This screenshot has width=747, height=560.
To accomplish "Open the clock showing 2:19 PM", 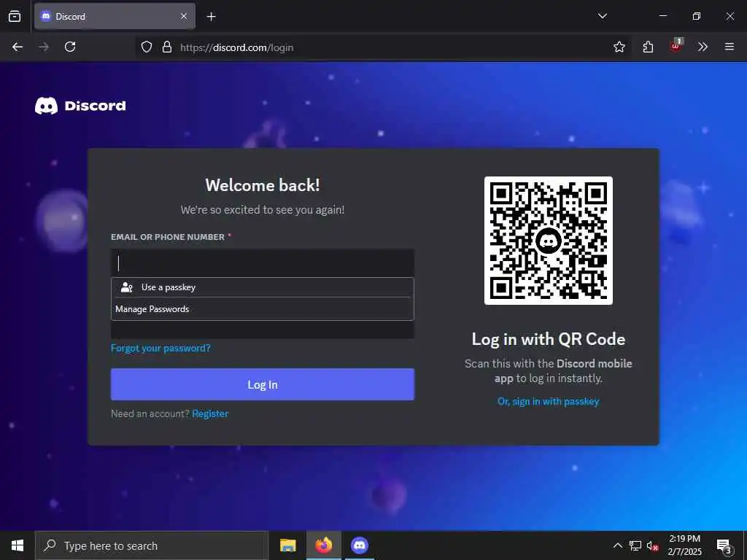I will (x=684, y=545).
